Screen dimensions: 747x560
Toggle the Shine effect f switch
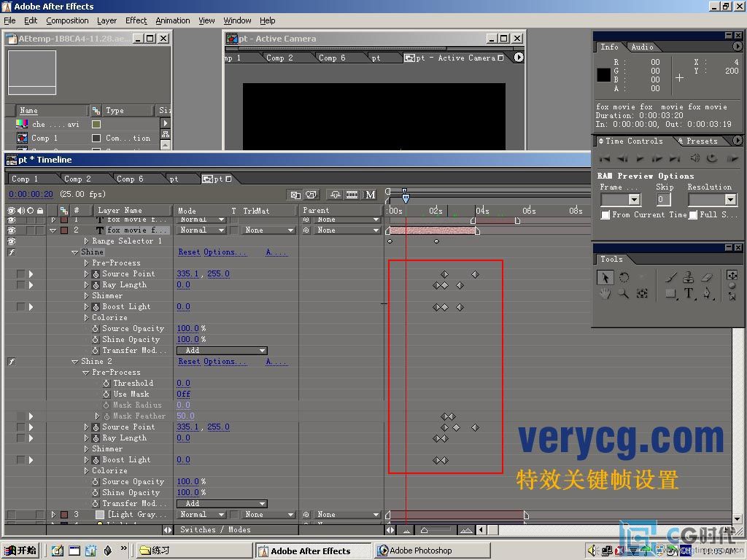12,252
